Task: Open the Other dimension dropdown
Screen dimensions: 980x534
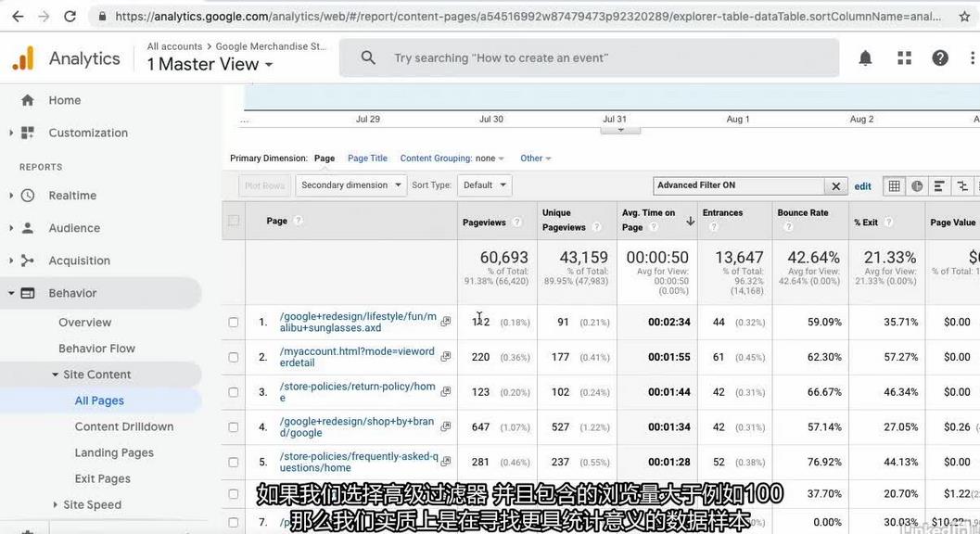Action: (536, 159)
